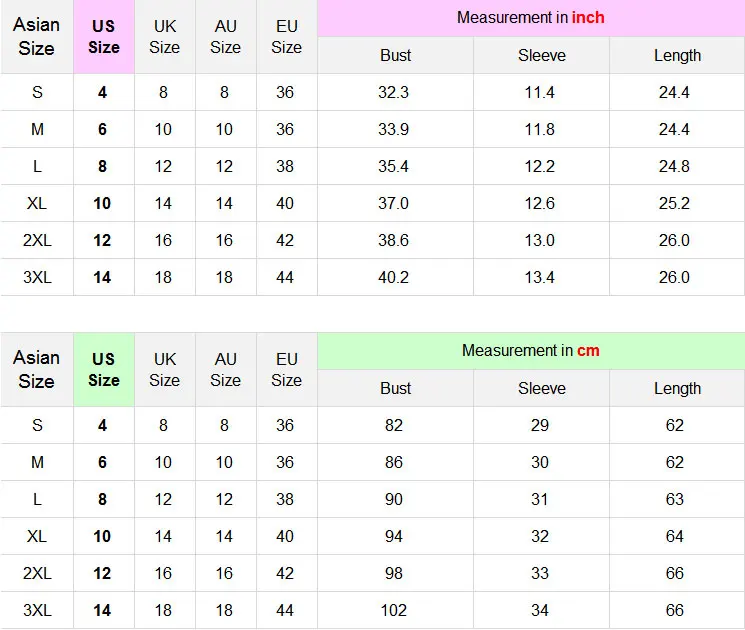Click EU Size header in cm table
The image size is (745, 630).
pyautogui.click(x=286, y=369)
